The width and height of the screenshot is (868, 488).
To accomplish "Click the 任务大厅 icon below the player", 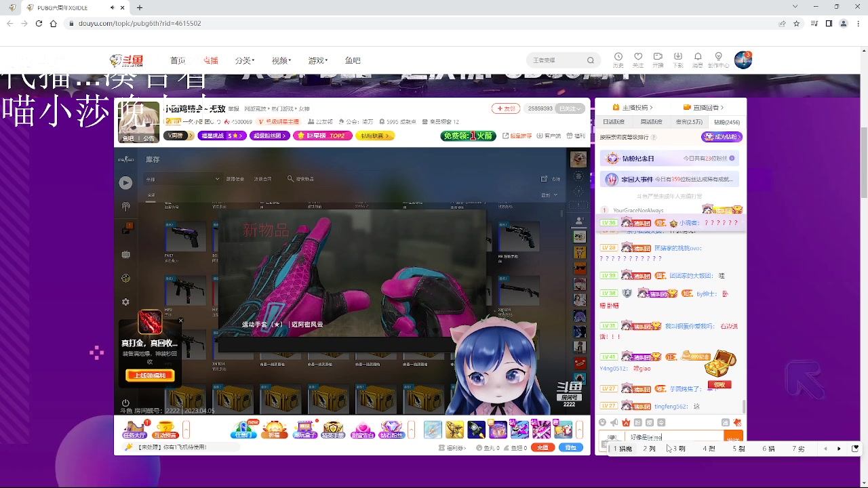I will 135,429.
